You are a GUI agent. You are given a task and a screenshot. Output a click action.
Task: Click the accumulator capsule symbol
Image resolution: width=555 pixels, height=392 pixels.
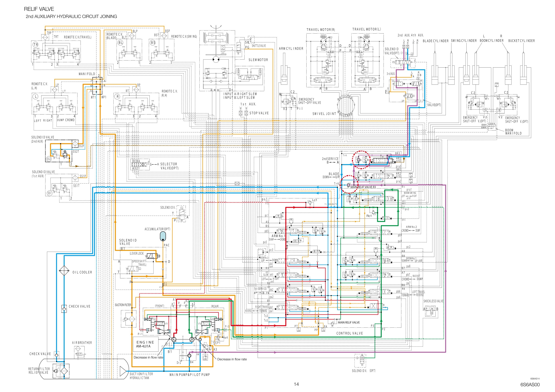pos(163,236)
